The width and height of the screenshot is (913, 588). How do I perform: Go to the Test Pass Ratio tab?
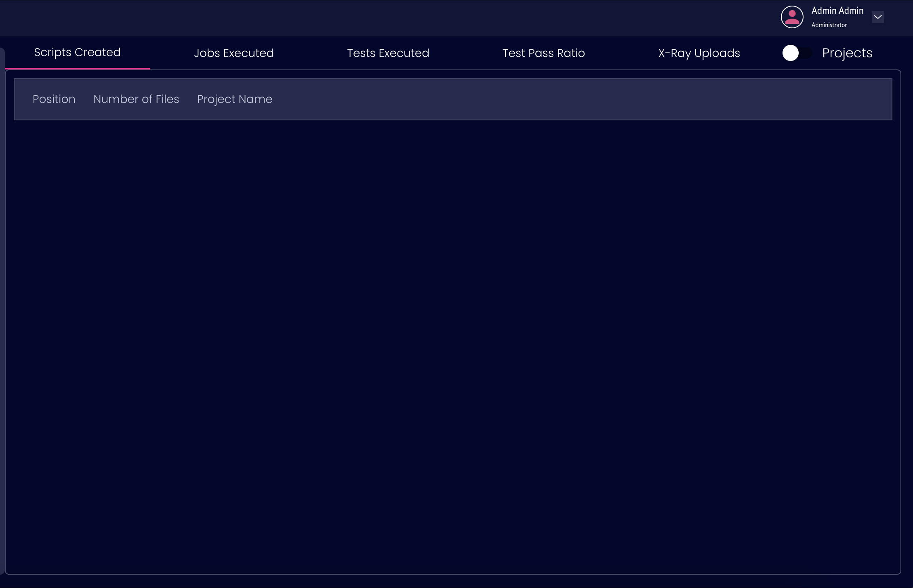point(543,53)
